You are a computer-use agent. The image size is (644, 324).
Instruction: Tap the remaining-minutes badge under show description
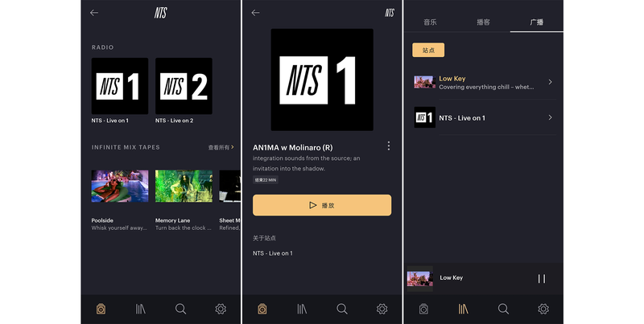(x=266, y=180)
